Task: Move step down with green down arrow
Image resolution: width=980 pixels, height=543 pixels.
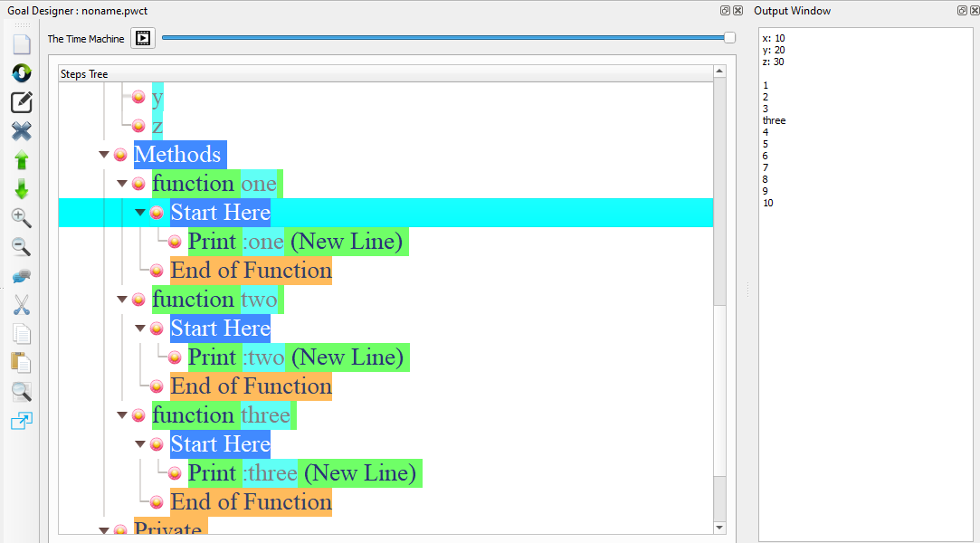Action: coord(22,189)
